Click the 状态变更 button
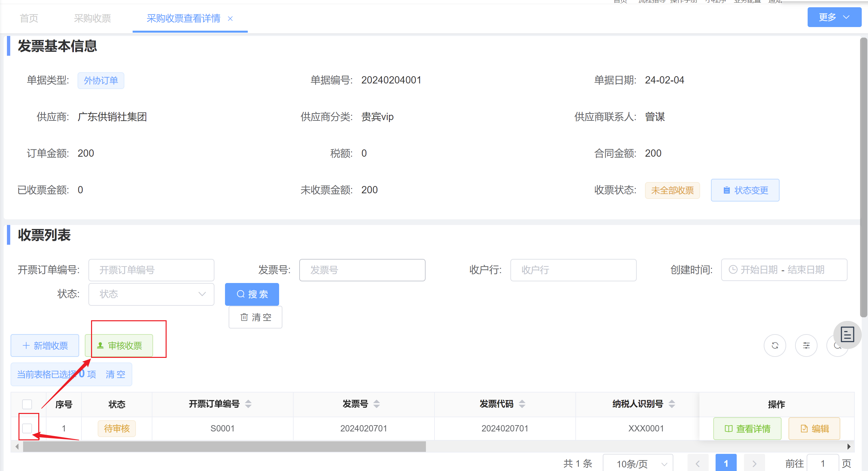868x471 pixels. 745,190
